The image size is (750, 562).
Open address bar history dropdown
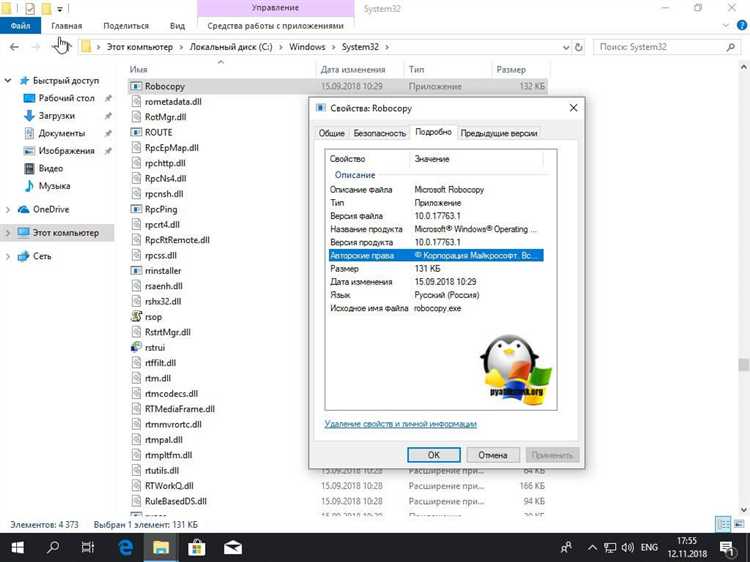[x=566, y=47]
